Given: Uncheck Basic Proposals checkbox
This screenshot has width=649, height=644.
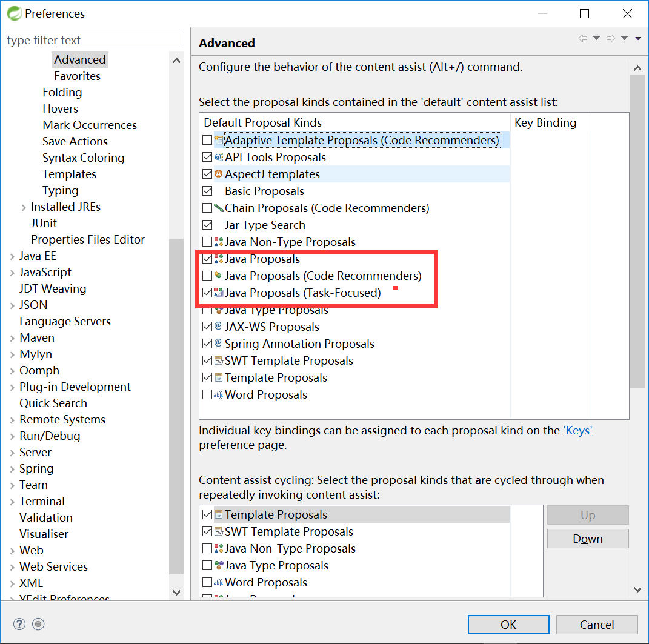Looking at the screenshot, I should (207, 191).
